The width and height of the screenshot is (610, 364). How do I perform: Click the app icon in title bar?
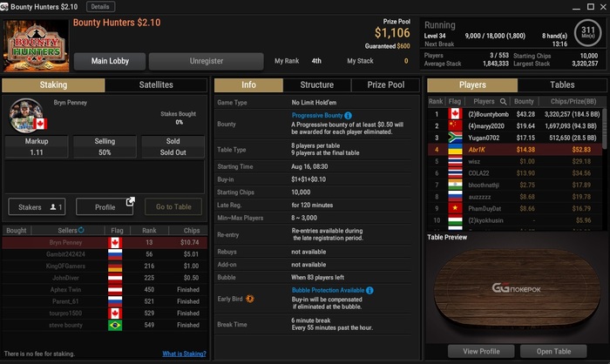(4, 7)
